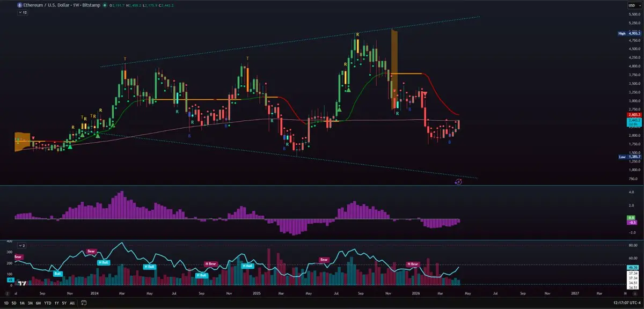Click the 80.00 oscillator scale label

[633, 245]
